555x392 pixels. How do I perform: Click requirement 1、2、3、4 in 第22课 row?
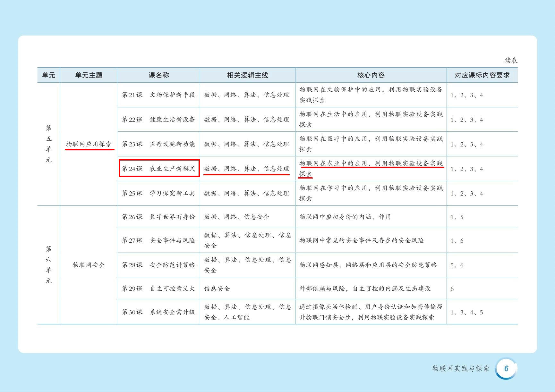tap(467, 120)
